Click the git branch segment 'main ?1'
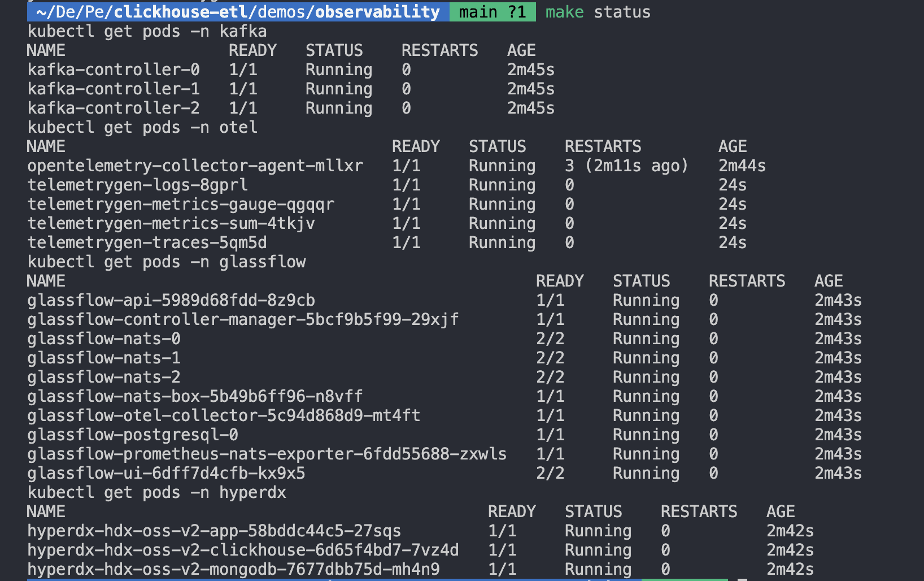This screenshot has height=581, width=924. [x=492, y=12]
